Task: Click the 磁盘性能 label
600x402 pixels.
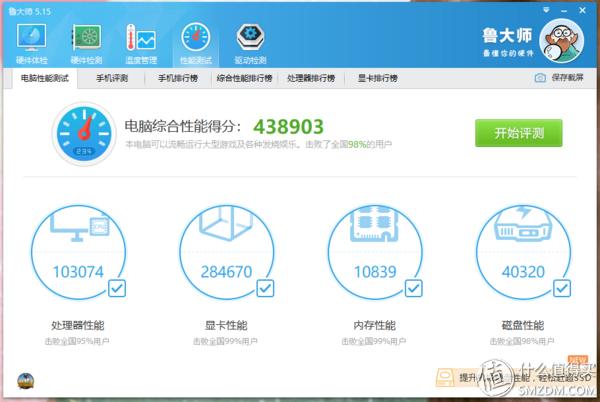Action: pos(523,326)
